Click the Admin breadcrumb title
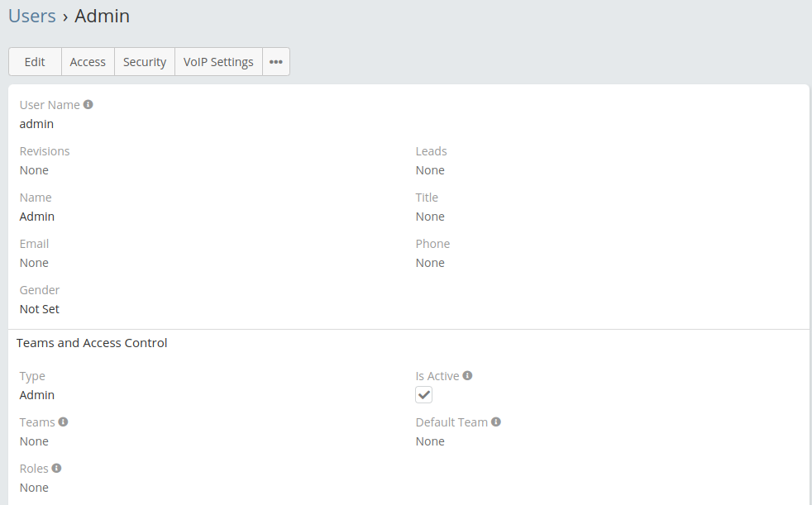Viewport: 812px width, 505px height. (x=102, y=16)
